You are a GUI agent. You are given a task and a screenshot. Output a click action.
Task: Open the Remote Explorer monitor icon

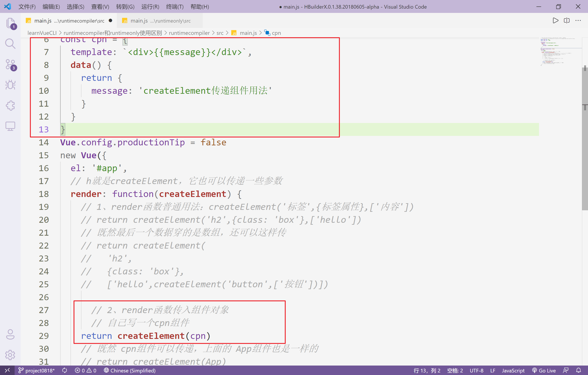10,126
